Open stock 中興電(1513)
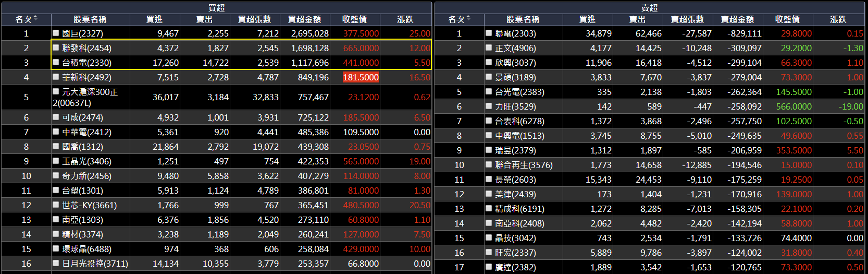Viewport: 868px width, 274px height. 519,136
